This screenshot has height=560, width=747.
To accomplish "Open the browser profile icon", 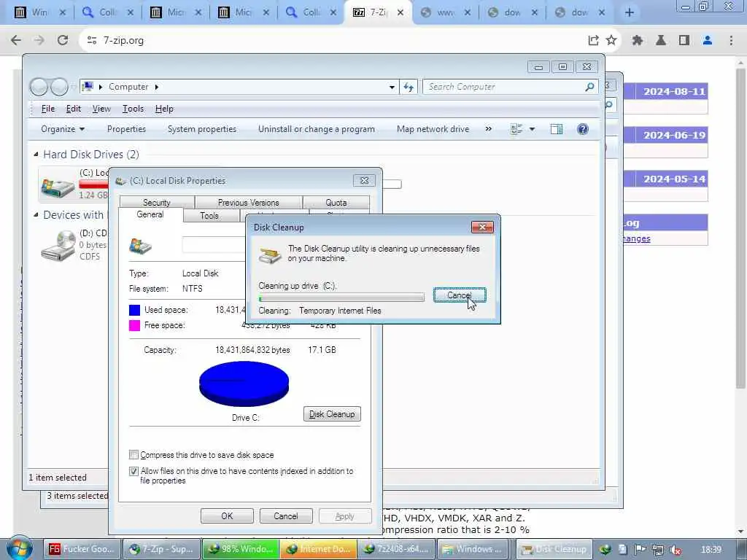I will pos(708,41).
